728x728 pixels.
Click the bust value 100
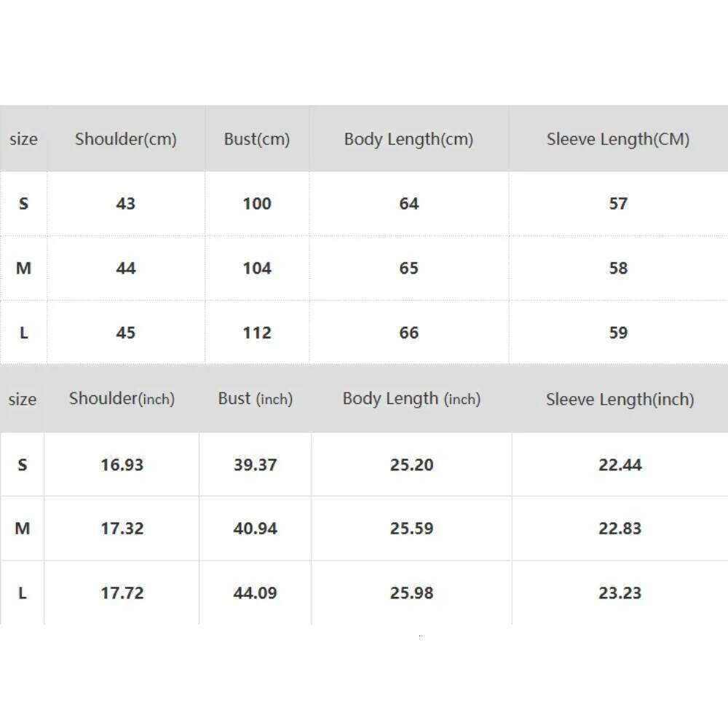(256, 204)
